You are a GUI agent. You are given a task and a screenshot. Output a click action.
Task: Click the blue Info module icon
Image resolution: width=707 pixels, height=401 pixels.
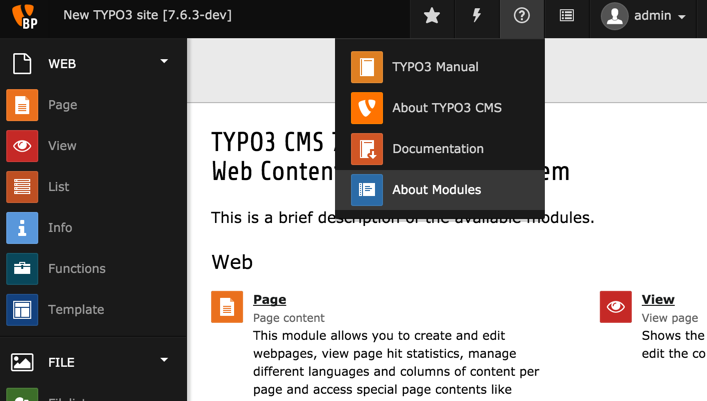tap(22, 228)
